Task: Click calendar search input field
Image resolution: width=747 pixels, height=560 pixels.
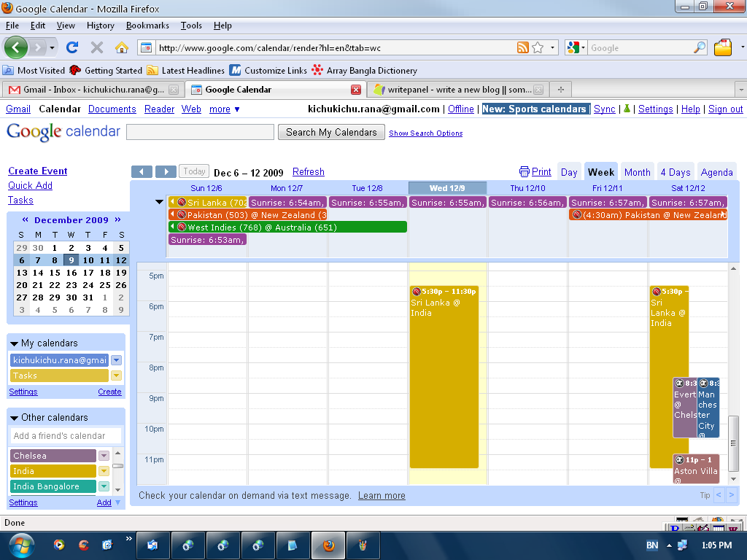Action: pyautogui.click(x=200, y=132)
